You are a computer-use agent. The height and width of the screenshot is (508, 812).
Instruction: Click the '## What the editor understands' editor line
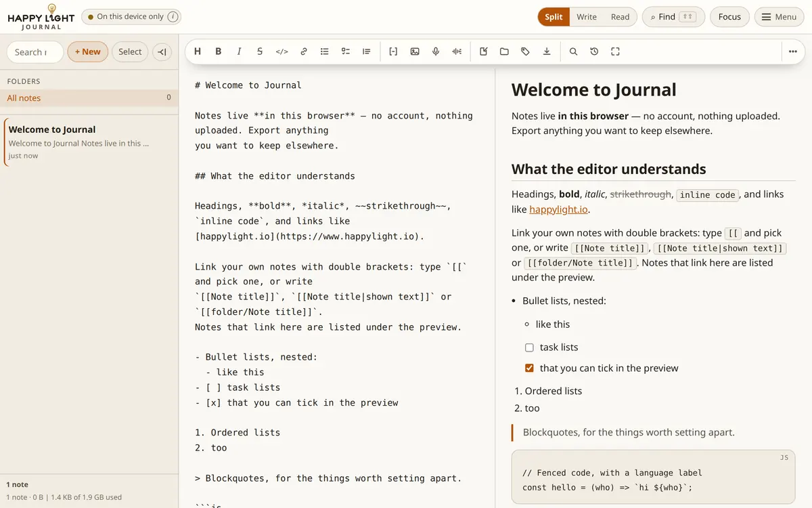pyautogui.click(x=275, y=176)
